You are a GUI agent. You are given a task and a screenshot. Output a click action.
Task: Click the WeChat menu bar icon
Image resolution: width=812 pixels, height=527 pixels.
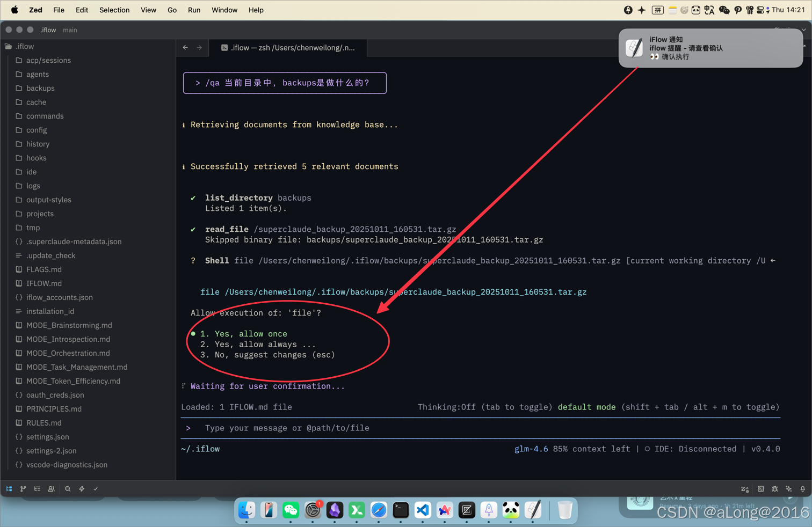[724, 10]
